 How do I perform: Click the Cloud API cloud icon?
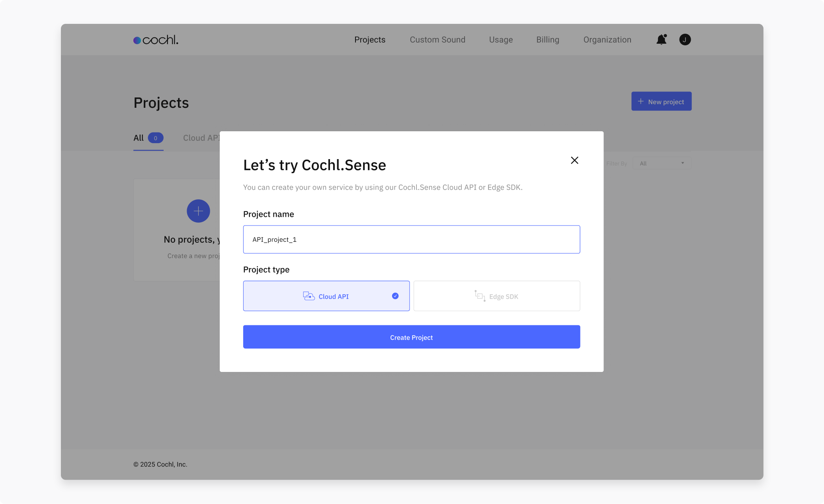coord(309,296)
